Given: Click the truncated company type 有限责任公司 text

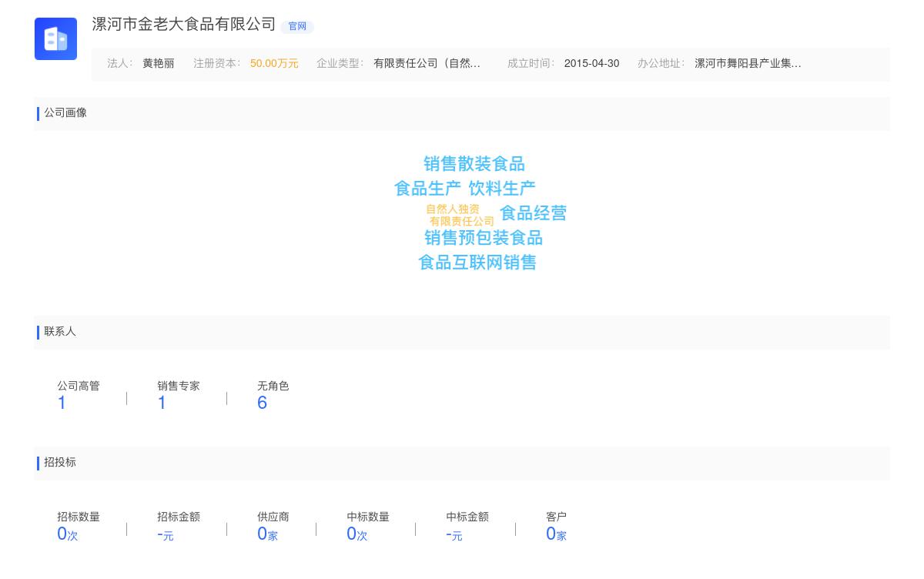Looking at the screenshot, I should [x=427, y=64].
